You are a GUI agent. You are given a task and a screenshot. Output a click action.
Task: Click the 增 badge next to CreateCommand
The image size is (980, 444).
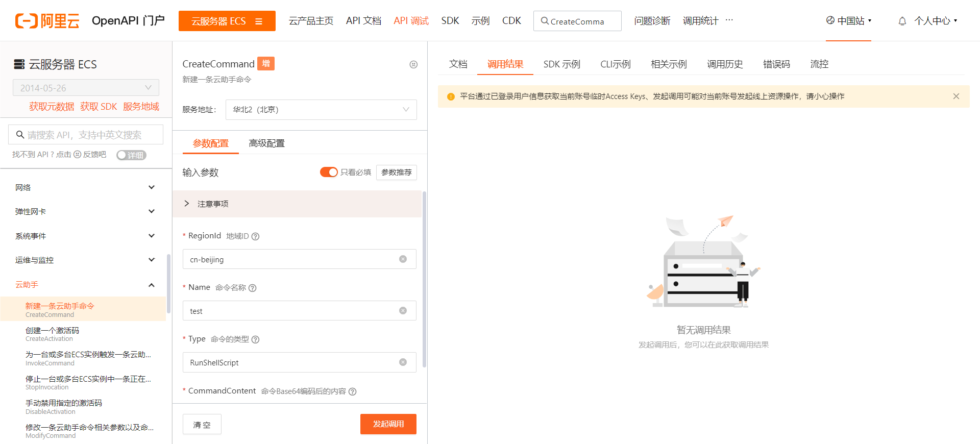coord(266,63)
